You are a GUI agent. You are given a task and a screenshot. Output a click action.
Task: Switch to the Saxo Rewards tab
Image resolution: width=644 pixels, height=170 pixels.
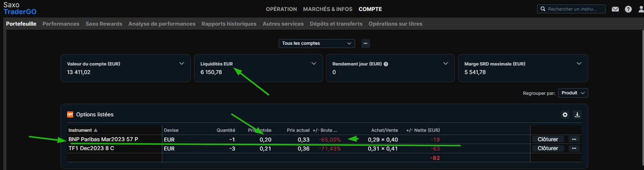coord(104,24)
